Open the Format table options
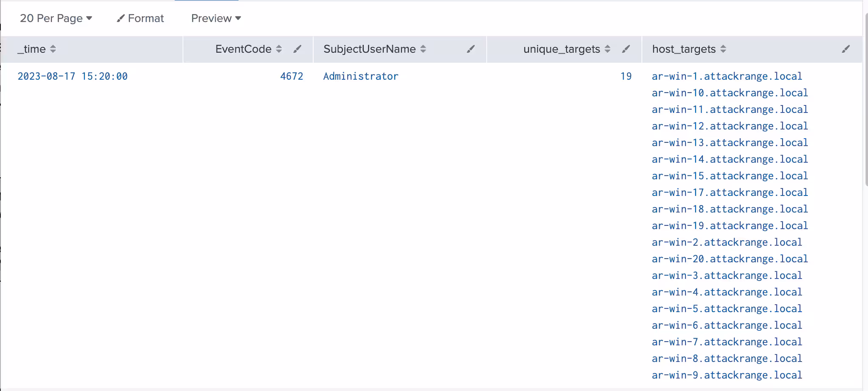 pyautogui.click(x=140, y=18)
